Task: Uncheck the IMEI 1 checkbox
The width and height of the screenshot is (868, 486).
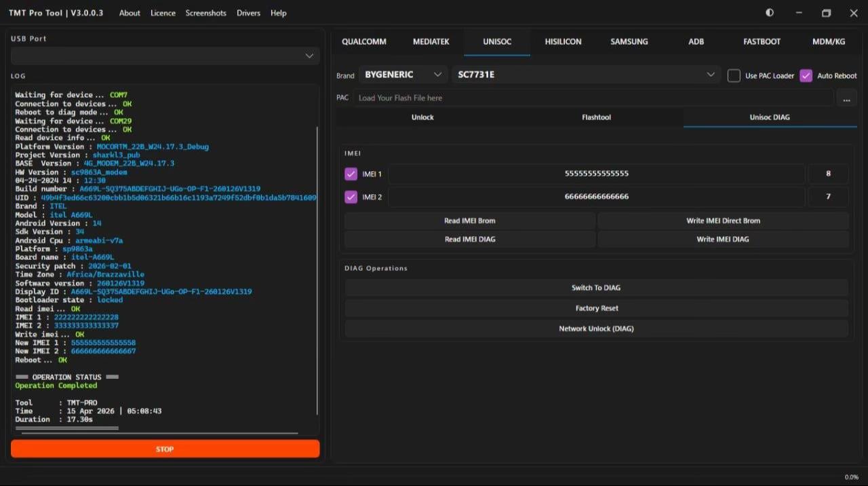Action: pyautogui.click(x=351, y=174)
